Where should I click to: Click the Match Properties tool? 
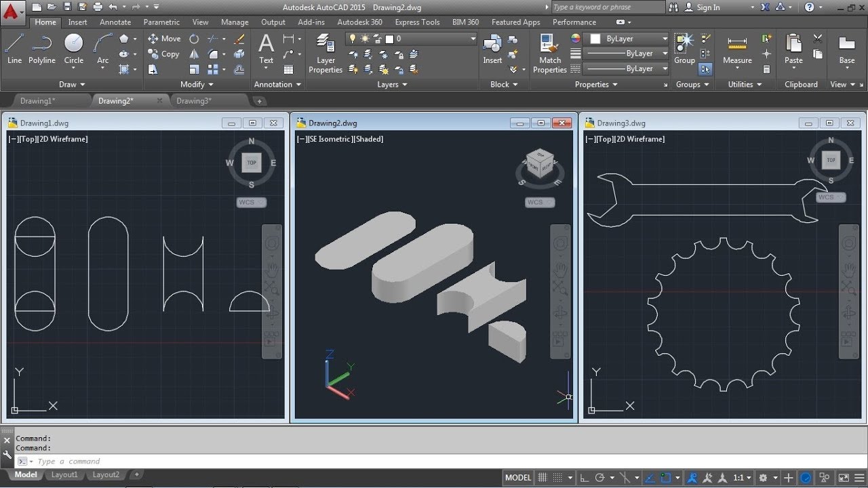pos(550,54)
